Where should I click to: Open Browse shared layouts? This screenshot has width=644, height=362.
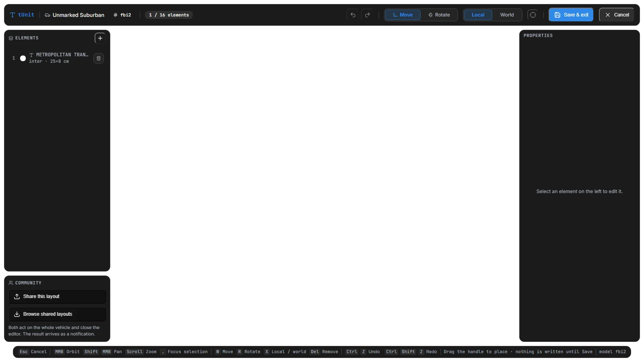tap(57, 314)
